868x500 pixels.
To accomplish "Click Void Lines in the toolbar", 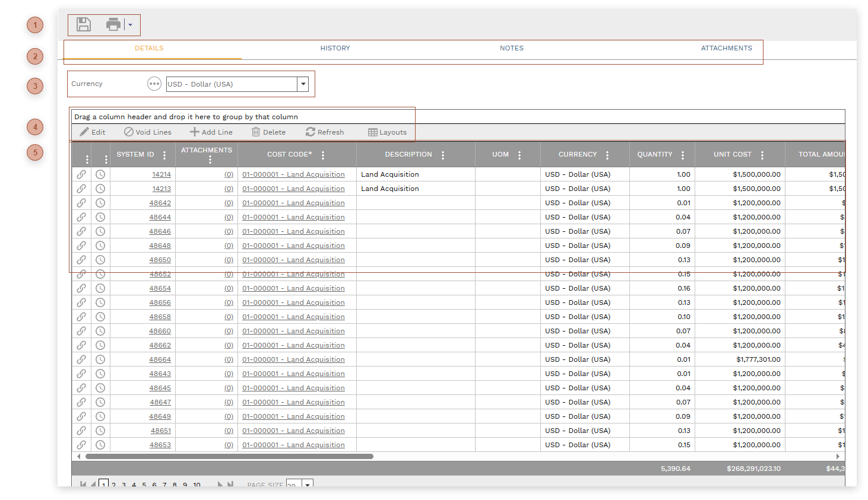I will [x=148, y=132].
